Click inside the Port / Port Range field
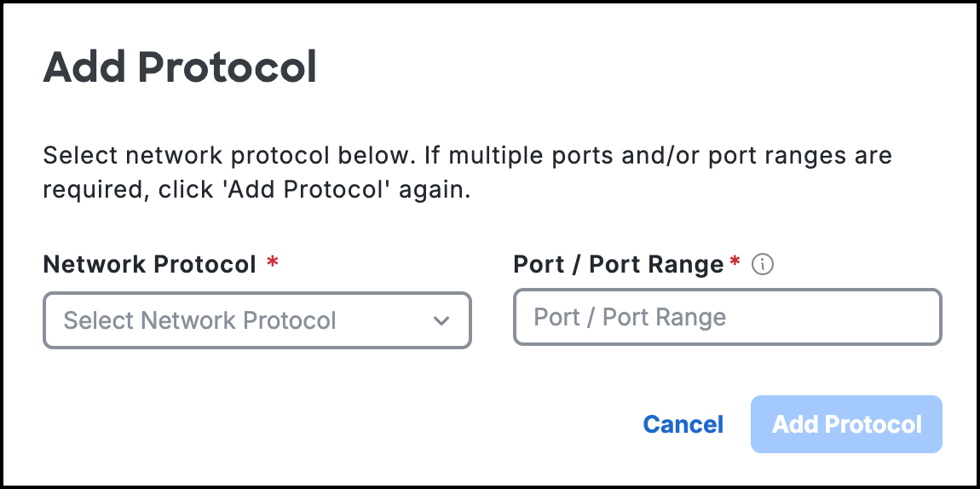 [x=728, y=317]
